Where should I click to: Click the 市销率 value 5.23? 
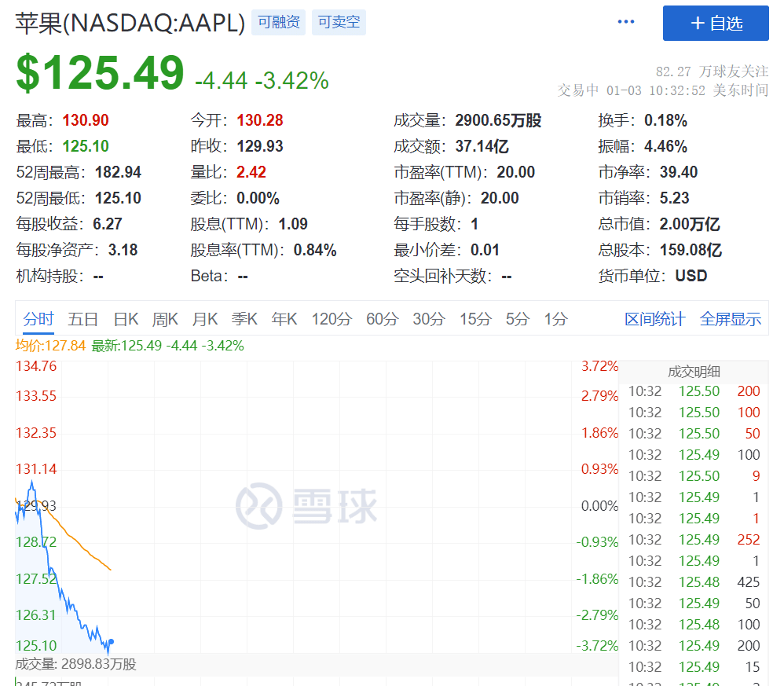coord(675,199)
